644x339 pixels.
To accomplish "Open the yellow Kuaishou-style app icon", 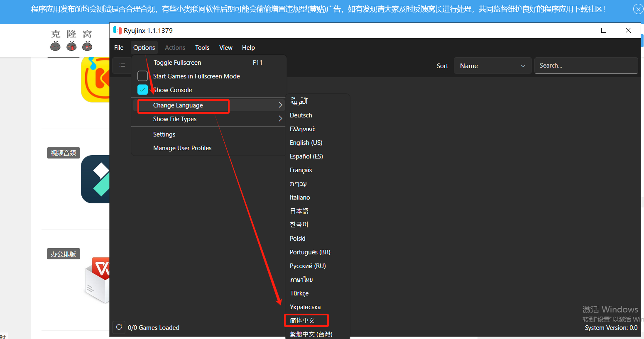I will coord(95,80).
